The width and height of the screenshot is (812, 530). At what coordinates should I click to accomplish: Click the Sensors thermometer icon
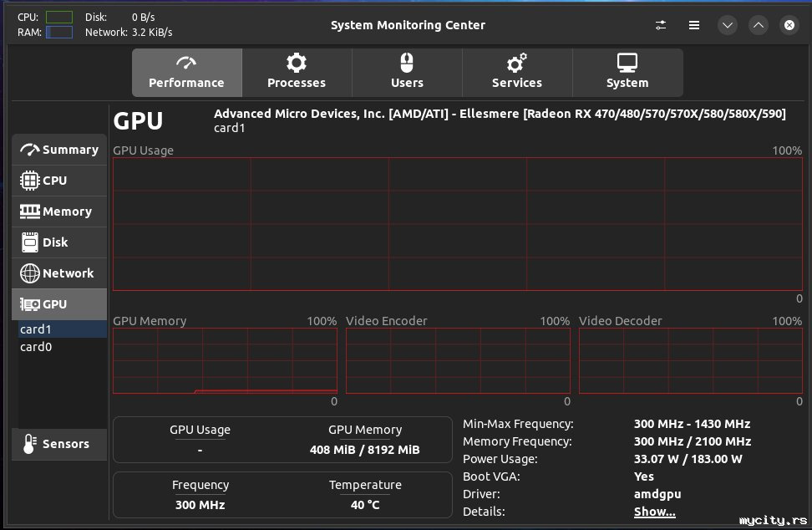click(x=30, y=444)
